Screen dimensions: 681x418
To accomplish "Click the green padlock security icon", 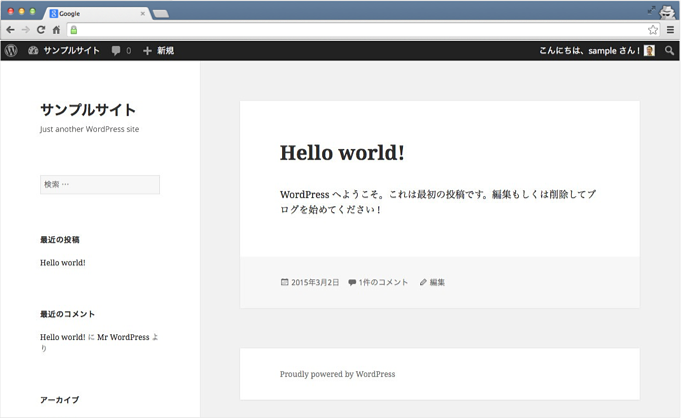I will click(x=74, y=30).
